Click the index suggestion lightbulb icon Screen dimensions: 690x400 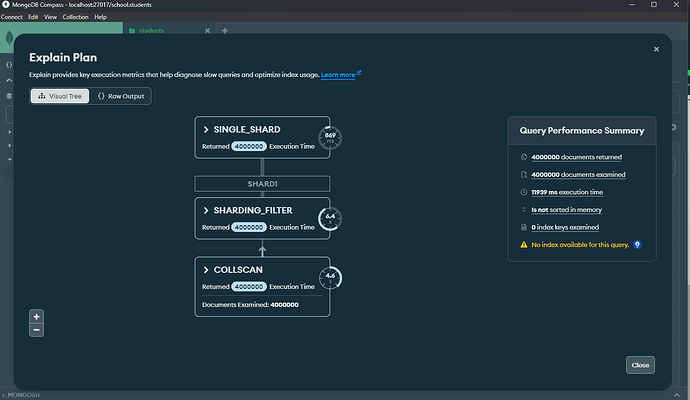click(x=637, y=244)
